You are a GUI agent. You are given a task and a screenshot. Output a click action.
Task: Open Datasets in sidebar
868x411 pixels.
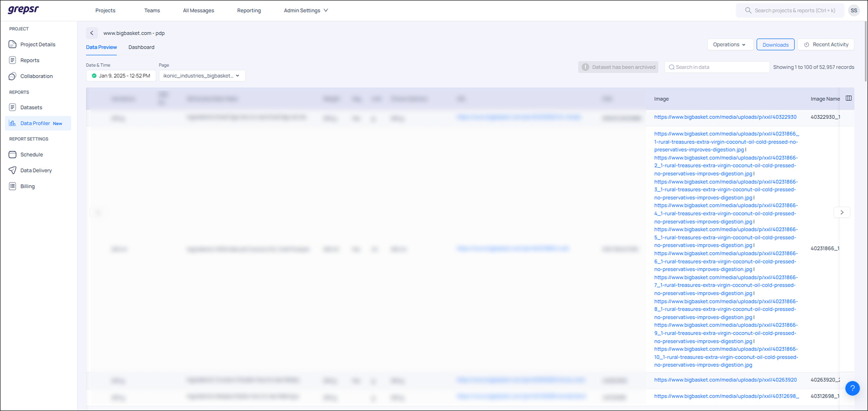point(31,107)
